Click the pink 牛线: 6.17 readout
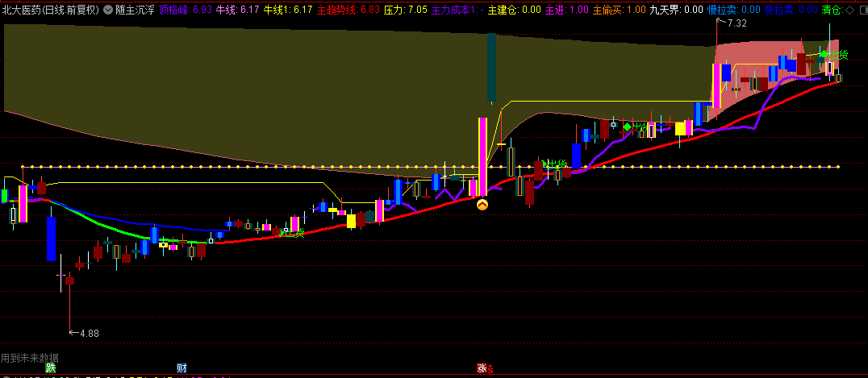868x378 pixels. tap(237, 10)
